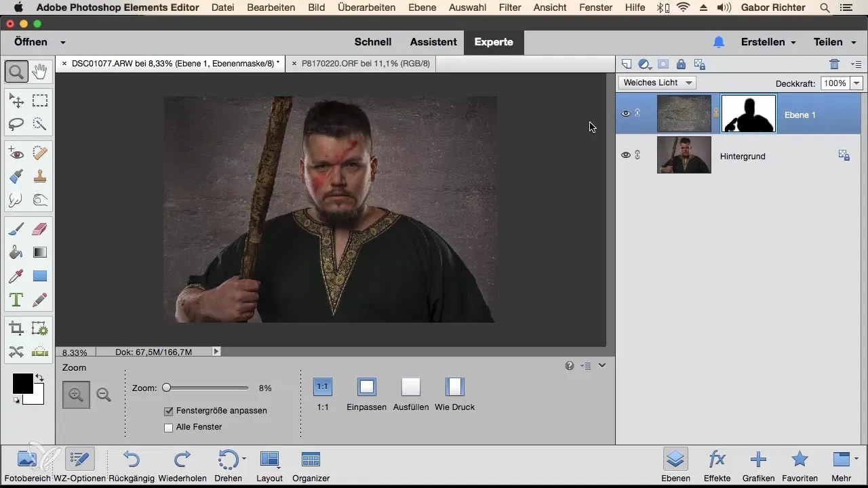
Task: Select the Spot Healing Brush tool
Action: [40, 154]
